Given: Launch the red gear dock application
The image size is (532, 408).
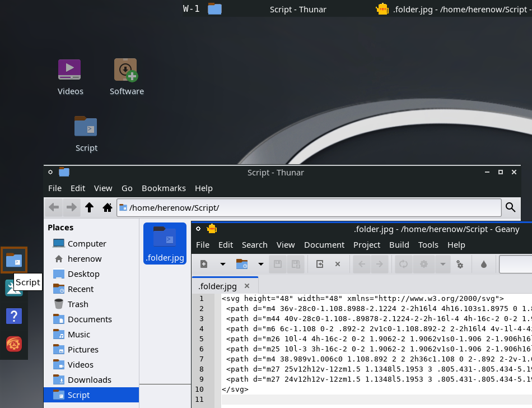Looking at the screenshot, I should click(x=14, y=344).
